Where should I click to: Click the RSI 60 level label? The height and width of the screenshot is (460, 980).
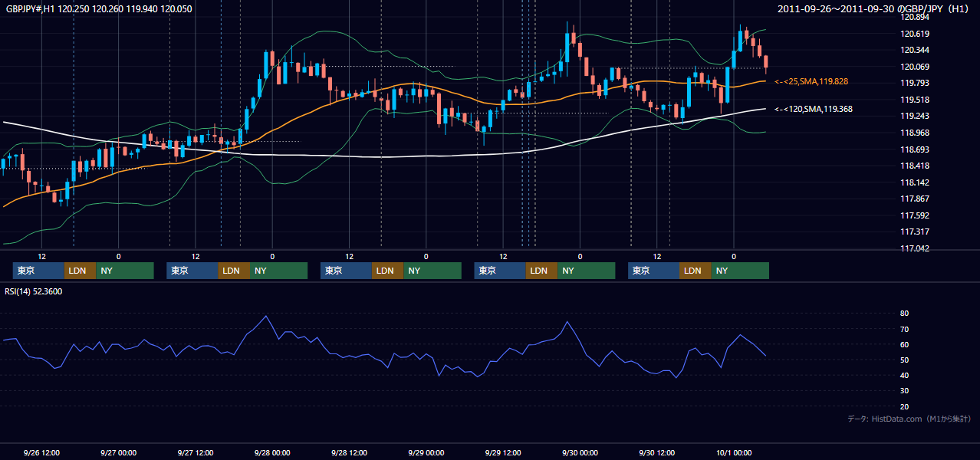coord(904,344)
